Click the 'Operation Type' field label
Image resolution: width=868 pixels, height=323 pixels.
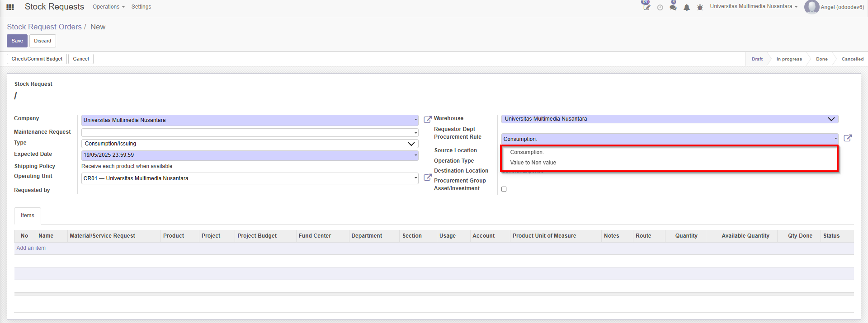click(x=454, y=161)
